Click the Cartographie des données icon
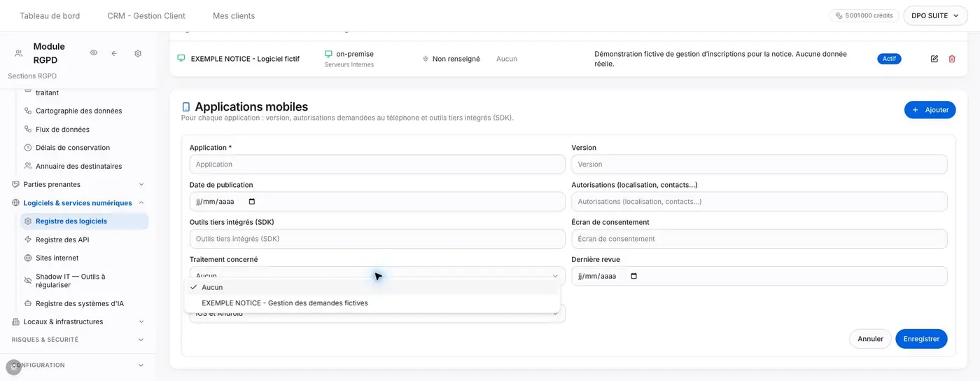The image size is (980, 381). (28, 111)
